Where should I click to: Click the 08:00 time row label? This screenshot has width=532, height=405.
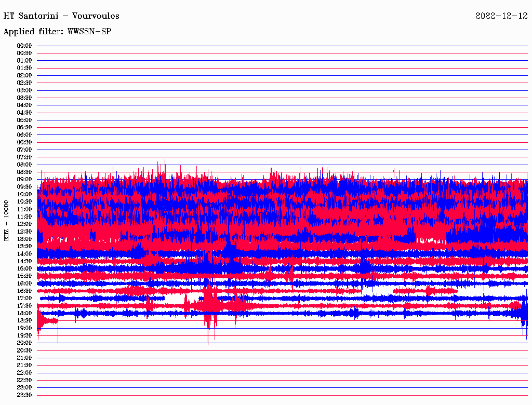click(24, 165)
